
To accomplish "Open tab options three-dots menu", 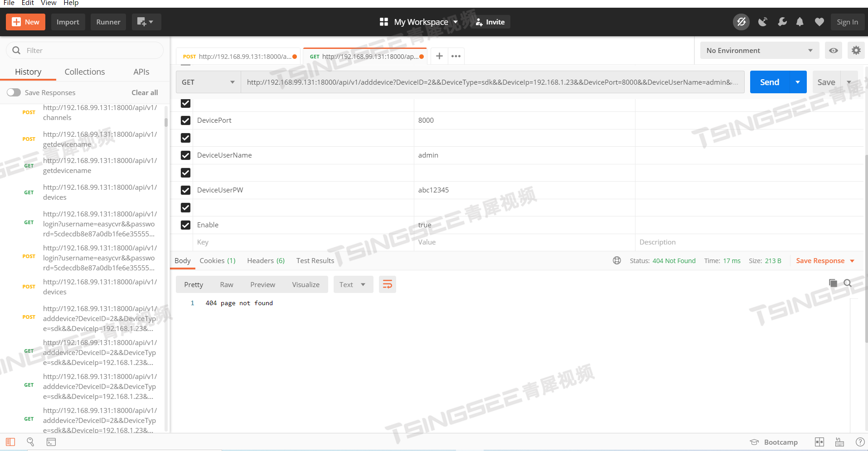I will click(456, 56).
